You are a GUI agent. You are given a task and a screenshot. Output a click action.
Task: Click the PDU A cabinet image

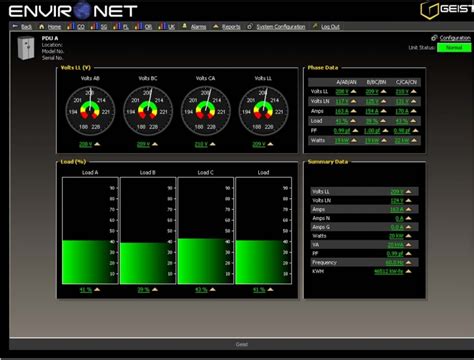26,48
